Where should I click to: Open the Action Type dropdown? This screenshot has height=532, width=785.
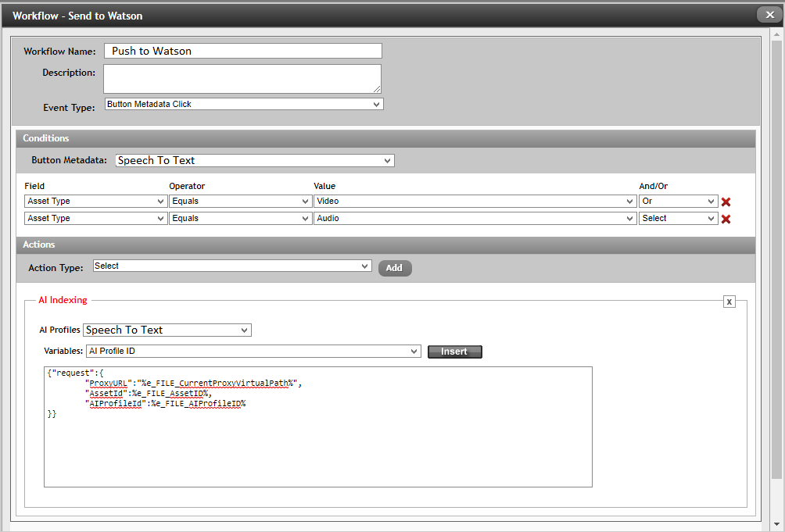pos(232,266)
